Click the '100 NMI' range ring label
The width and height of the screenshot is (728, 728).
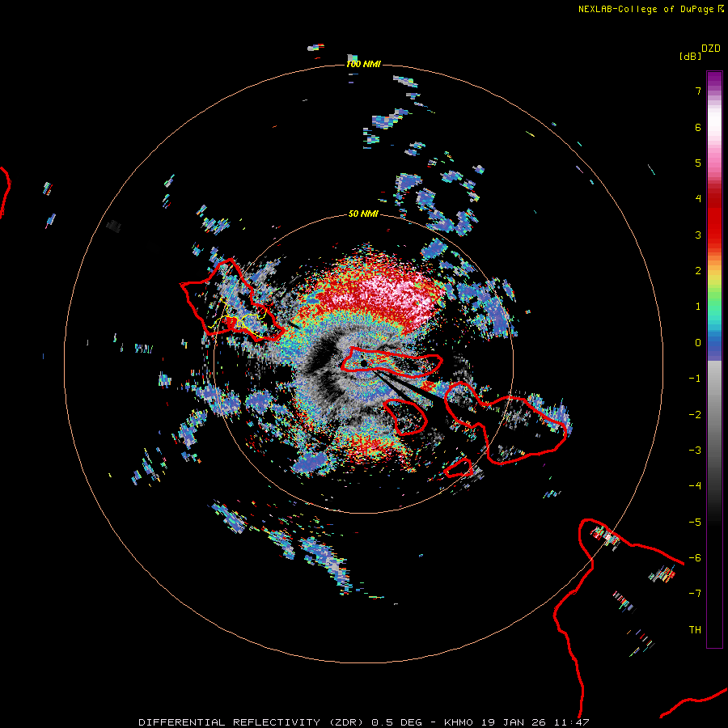point(363,64)
